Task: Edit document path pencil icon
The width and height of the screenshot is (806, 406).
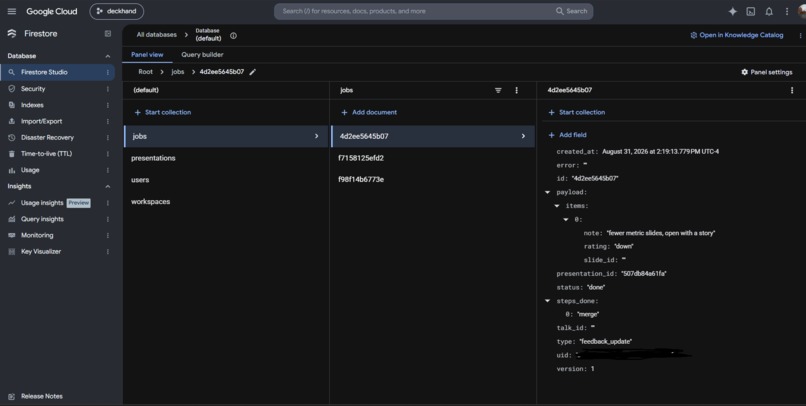Action: (252, 72)
